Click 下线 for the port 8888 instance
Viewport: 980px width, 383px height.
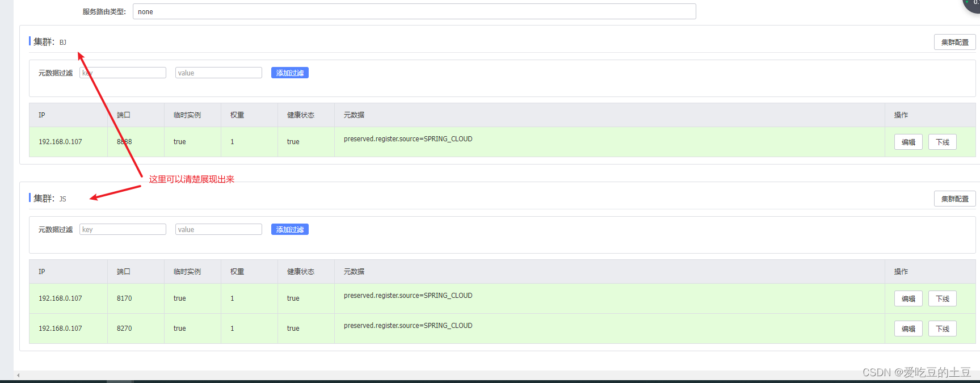943,142
